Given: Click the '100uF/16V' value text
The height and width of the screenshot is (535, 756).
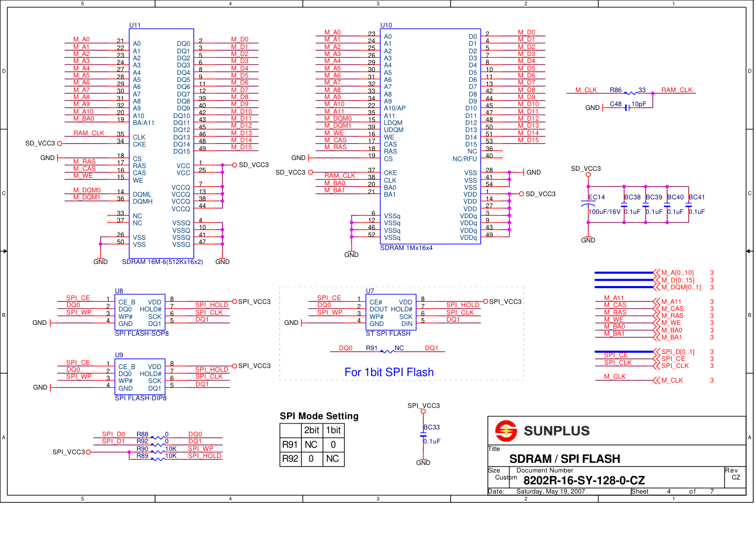Looking at the screenshot, I should [605, 212].
